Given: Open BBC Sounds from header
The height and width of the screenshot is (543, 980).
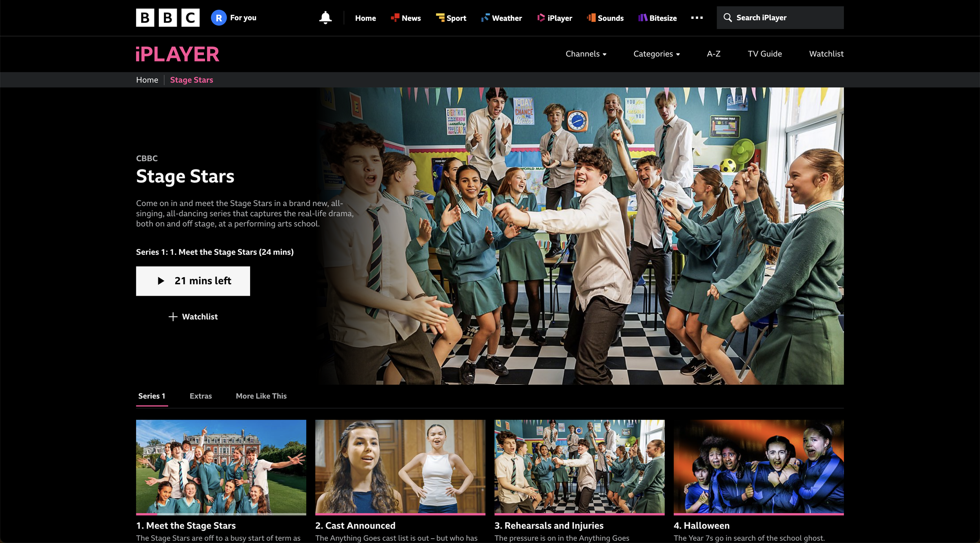Looking at the screenshot, I should coord(605,18).
